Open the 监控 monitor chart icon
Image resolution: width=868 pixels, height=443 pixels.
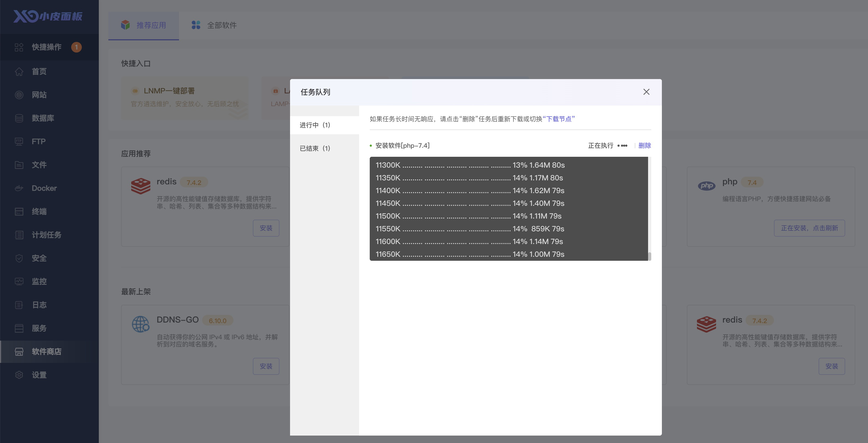[x=19, y=281]
